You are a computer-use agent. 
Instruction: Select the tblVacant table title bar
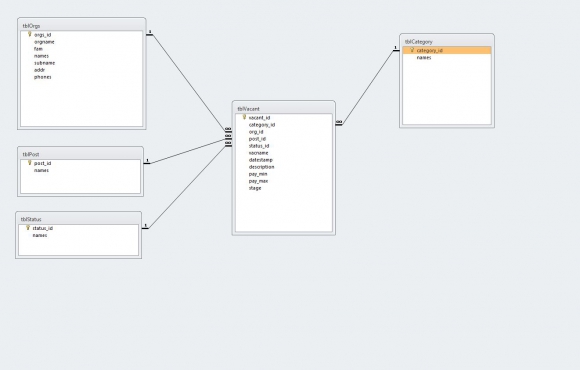(x=284, y=109)
